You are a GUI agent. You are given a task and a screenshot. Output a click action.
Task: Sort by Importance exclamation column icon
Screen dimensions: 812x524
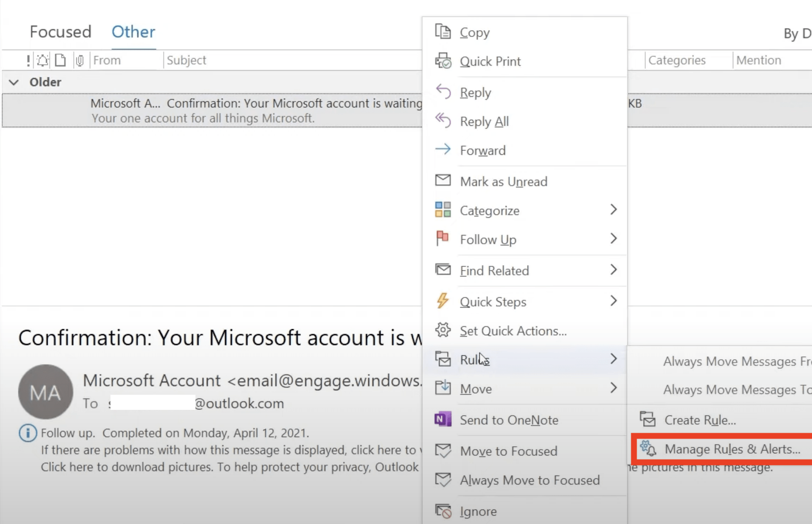click(28, 60)
